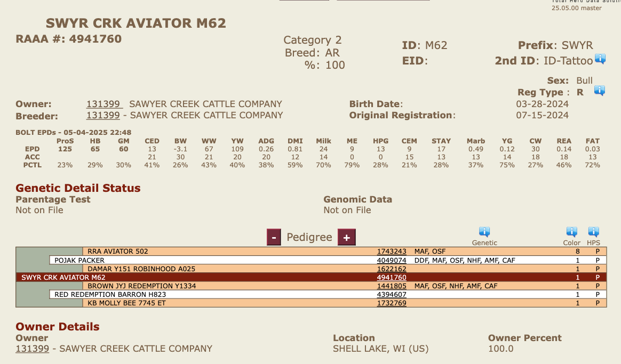
Task: Open breeder number 131399 in the Breeder row
Action: pos(103,115)
